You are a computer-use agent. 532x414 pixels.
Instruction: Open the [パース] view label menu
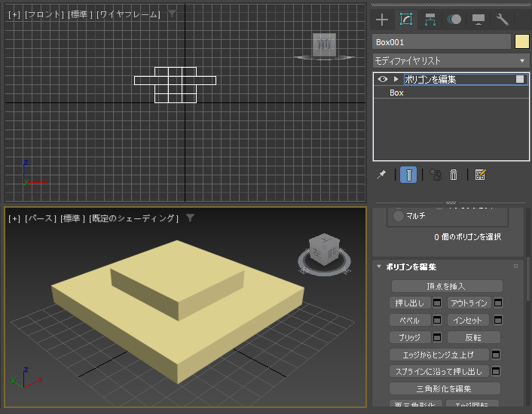pyautogui.click(x=41, y=218)
